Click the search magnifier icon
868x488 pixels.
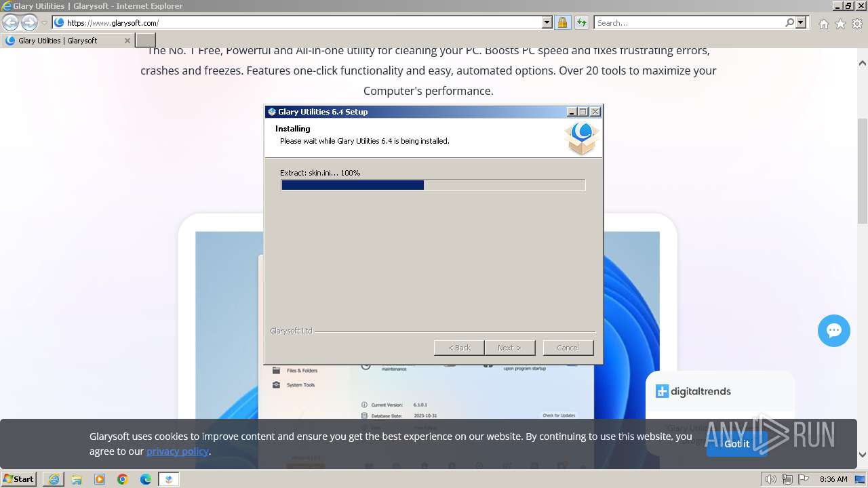point(789,22)
